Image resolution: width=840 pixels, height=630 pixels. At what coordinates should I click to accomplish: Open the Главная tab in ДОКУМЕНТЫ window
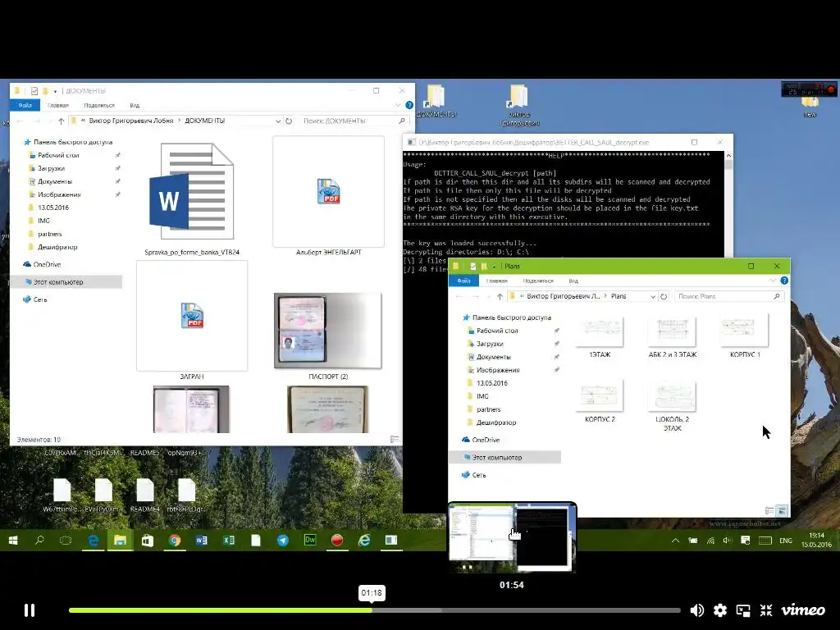pos(58,105)
